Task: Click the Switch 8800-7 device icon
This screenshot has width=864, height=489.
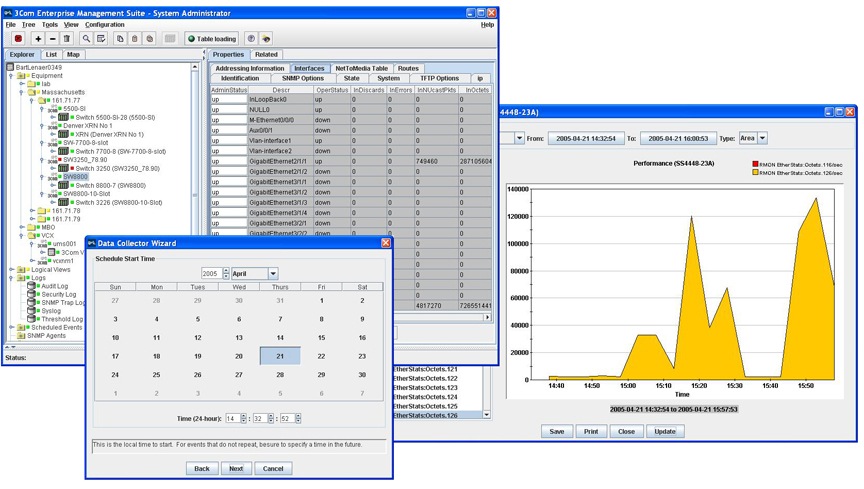Action: point(63,185)
